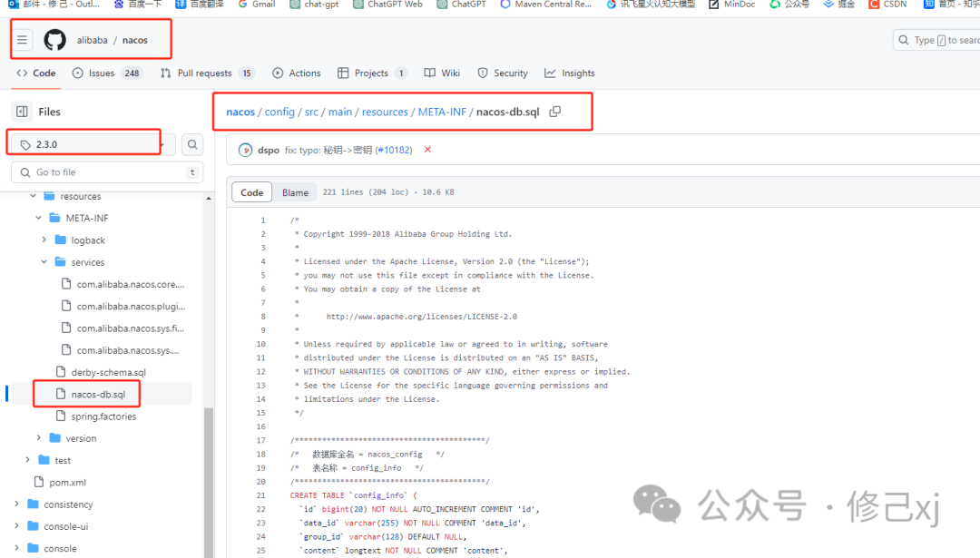Click line number 21 in the code
Screen dimensions: 980x558
261,495
